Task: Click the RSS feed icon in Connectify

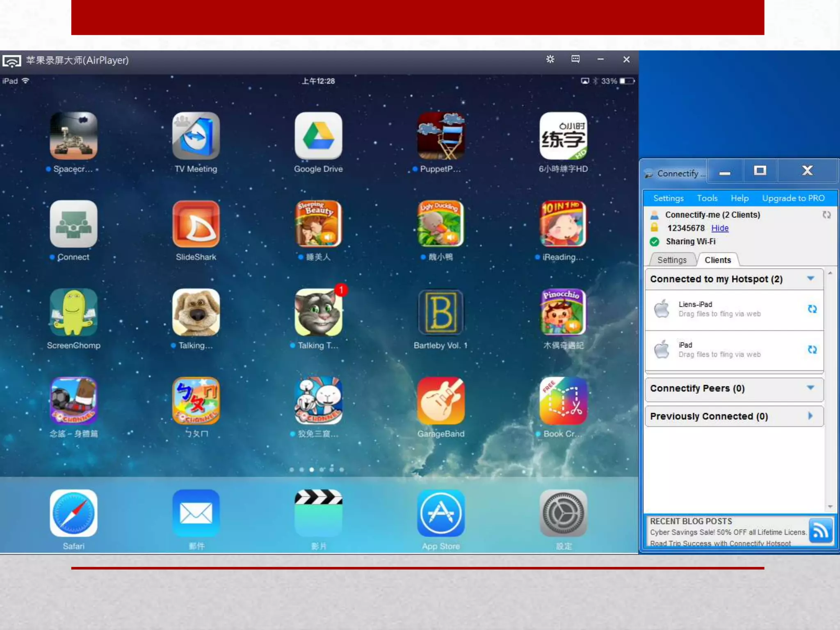Action: pyautogui.click(x=821, y=531)
